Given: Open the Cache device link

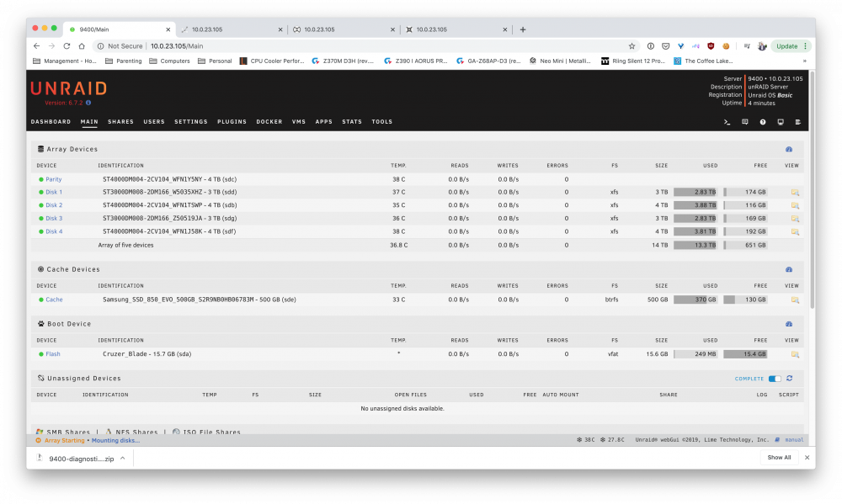Looking at the screenshot, I should click(x=54, y=300).
